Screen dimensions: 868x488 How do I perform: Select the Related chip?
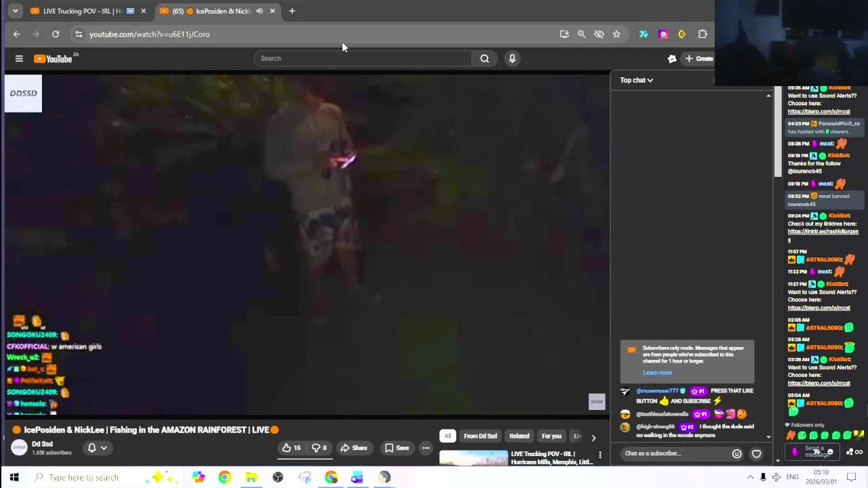519,436
